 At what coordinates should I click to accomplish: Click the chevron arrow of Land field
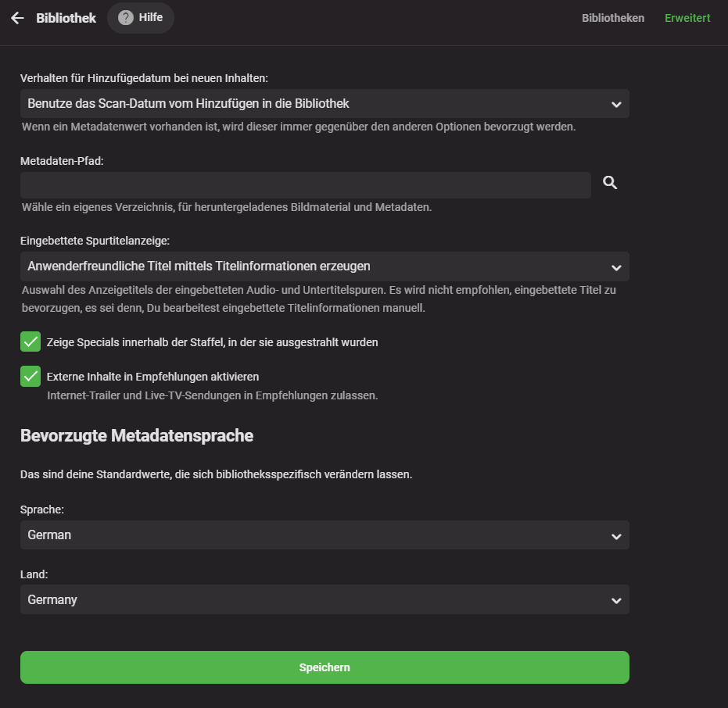pos(616,601)
